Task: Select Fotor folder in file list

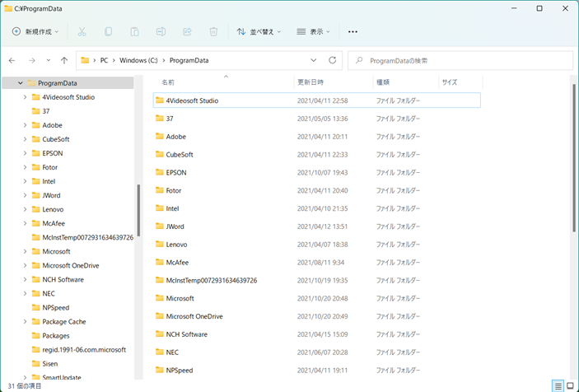Action: 174,190
